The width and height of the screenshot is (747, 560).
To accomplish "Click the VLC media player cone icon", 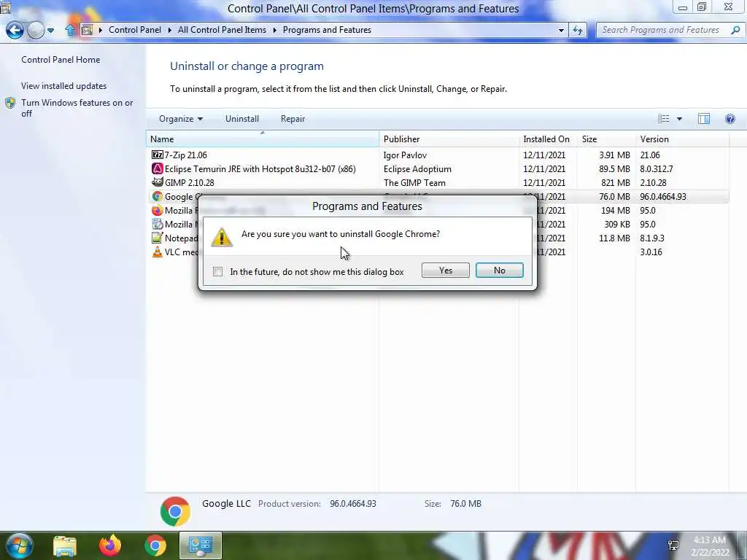I will coord(158,252).
